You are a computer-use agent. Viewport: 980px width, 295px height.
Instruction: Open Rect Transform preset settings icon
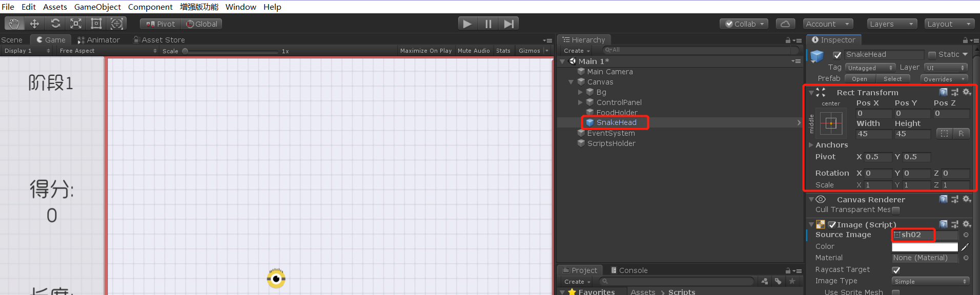point(955,92)
